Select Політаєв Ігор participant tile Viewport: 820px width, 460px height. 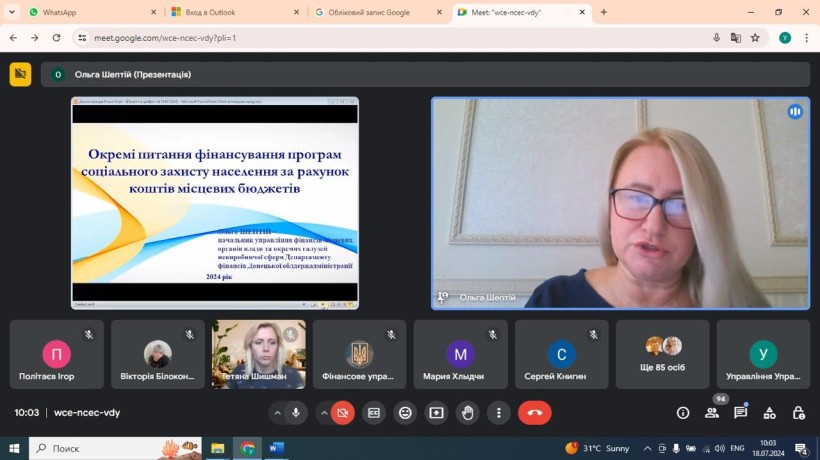pyautogui.click(x=56, y=354)
